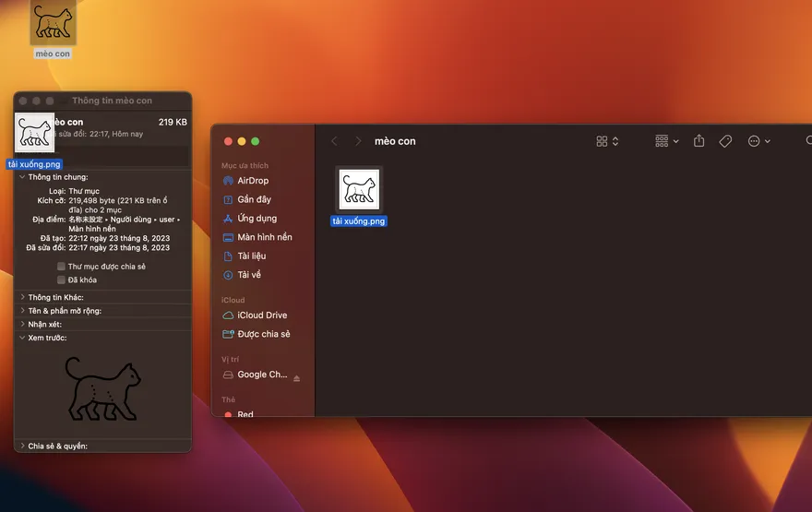Collapse the Thông tin chung section
Viewport: 812px width, 512px height.
pos(22,177)
